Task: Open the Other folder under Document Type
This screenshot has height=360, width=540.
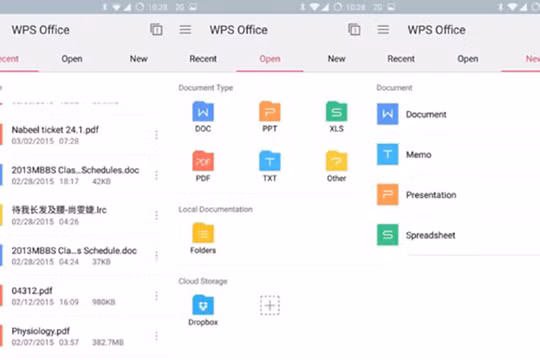Action: pyautogui.click(x=336, y=166)
